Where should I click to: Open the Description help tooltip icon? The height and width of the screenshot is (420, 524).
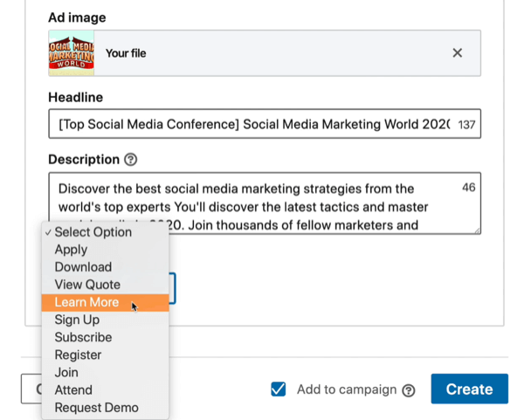[131, 160]
